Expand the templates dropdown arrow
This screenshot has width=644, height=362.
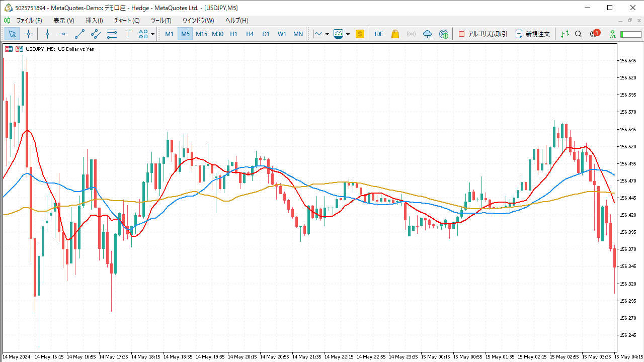(x=348, y=34)
